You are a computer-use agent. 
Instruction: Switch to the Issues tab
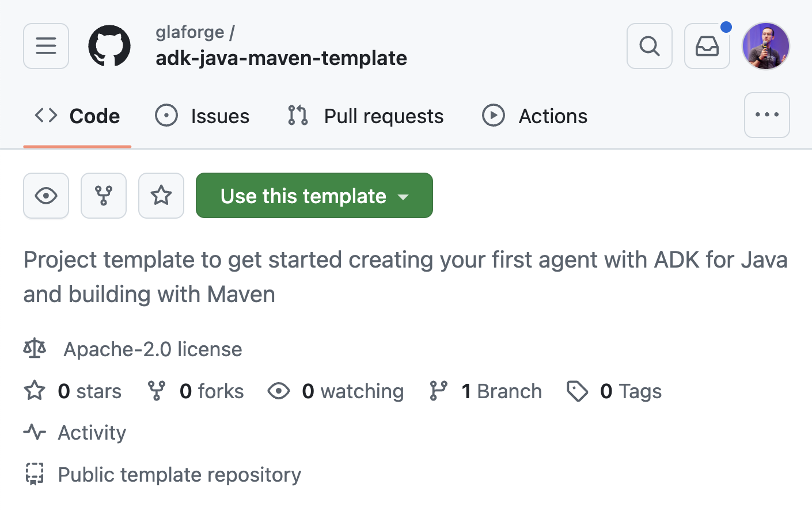click(202, 116)
